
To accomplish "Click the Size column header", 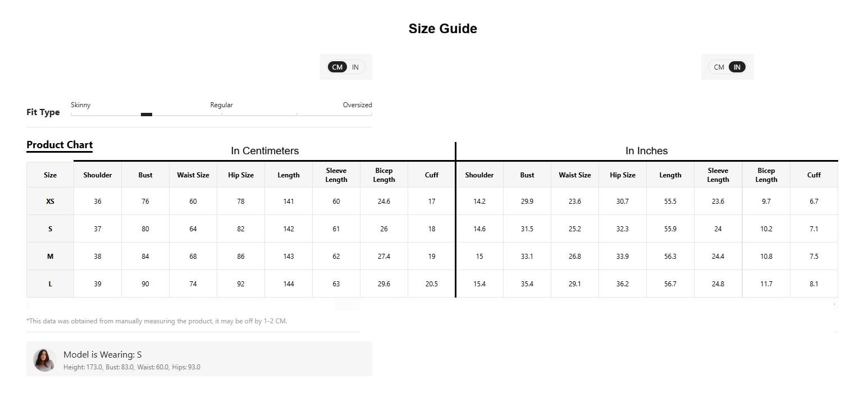I will tap(50, 175).
